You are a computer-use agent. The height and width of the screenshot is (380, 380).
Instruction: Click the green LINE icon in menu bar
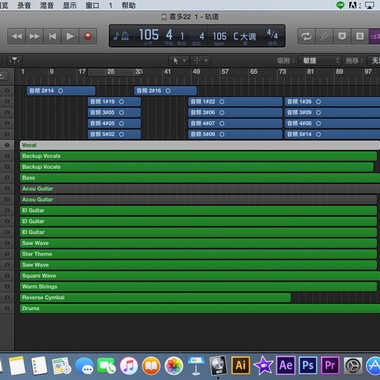pyautogui.click(x=340, y=5)
